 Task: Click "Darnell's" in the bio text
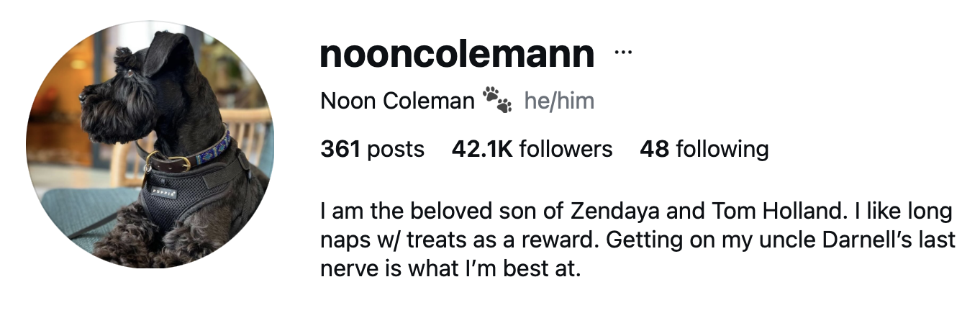pyautogui.click(x=869, y=240)
